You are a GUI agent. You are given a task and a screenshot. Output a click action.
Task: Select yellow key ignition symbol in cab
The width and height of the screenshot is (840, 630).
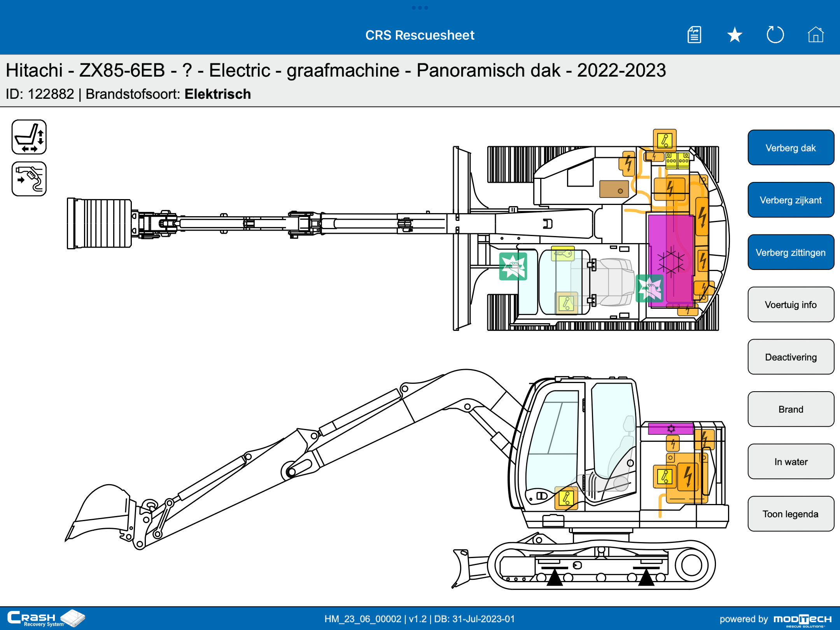[562, 254]
